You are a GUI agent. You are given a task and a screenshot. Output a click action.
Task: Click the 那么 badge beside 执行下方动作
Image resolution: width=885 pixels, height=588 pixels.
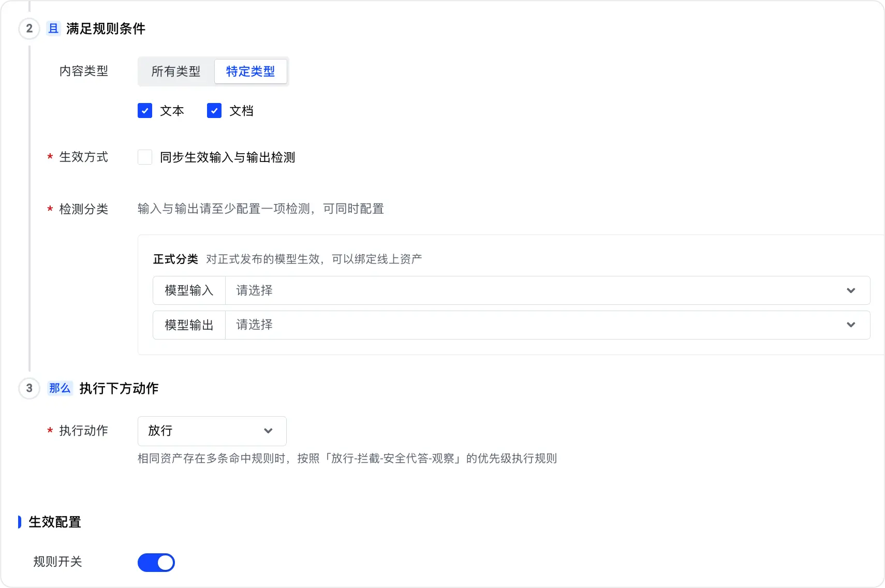(x=60, y=388)
